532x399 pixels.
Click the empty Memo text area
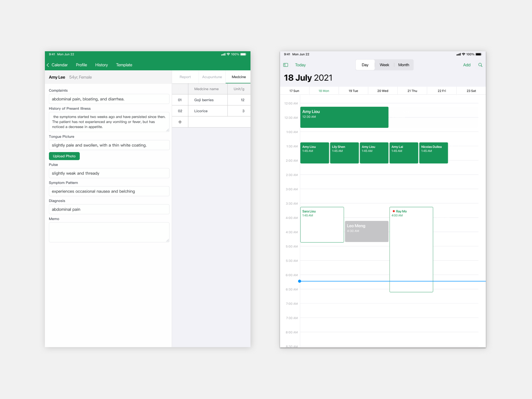coord(109,232)
